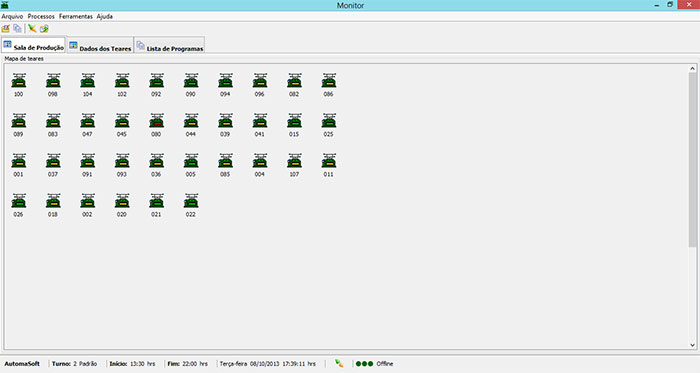The height and width of the screenshot is (373, 700).
Task: Open loom 092 on the map
Action: click(156, 81)
